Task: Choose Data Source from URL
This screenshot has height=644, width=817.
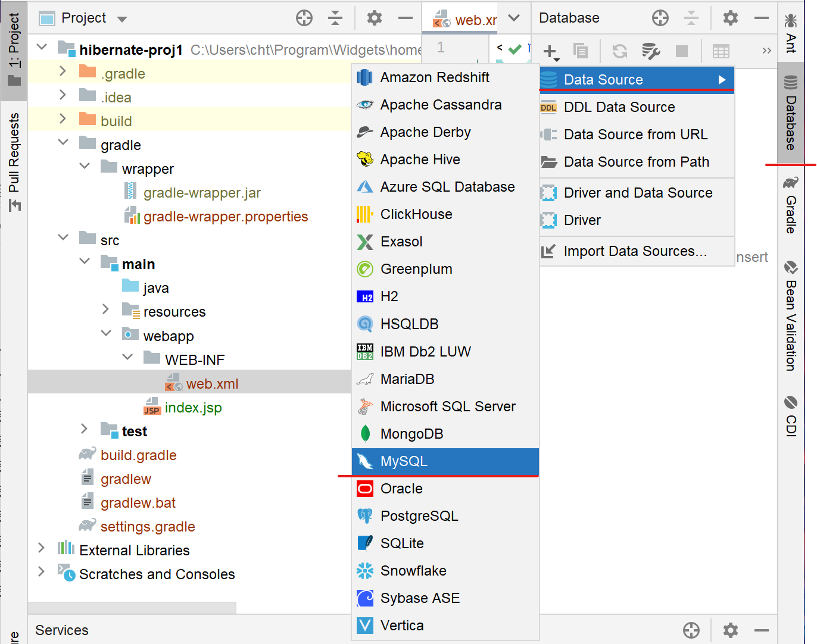Action: pyautogui.click(x=637, y=135)
